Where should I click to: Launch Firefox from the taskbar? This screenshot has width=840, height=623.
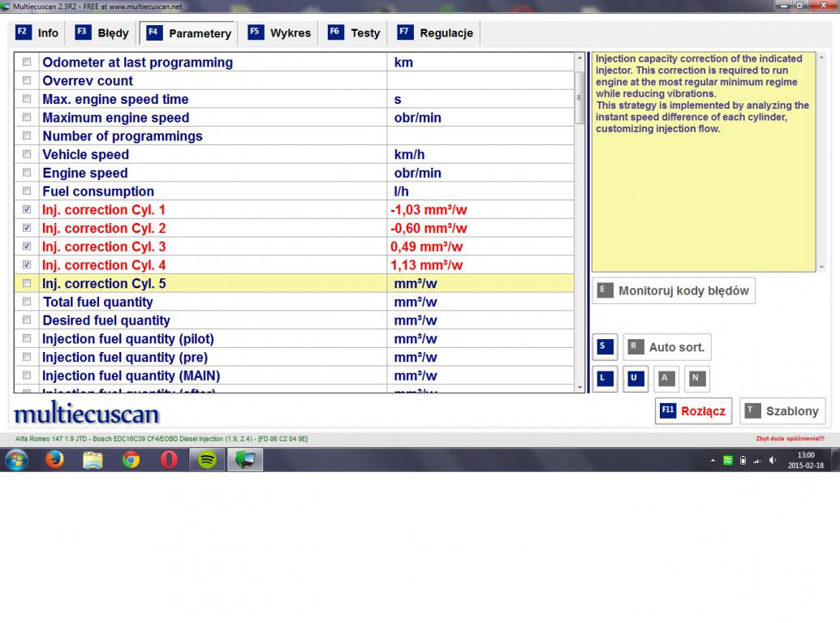pyautogui.click(x=54, y=460)
